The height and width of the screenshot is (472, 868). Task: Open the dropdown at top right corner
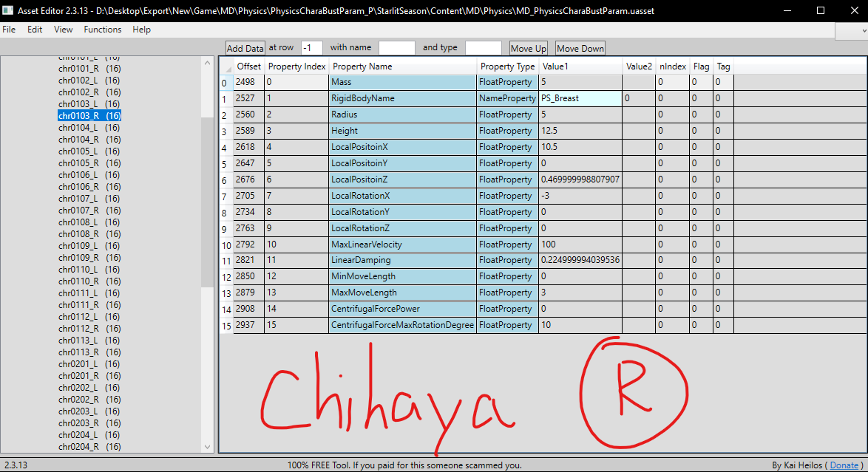tap(852, 32)
